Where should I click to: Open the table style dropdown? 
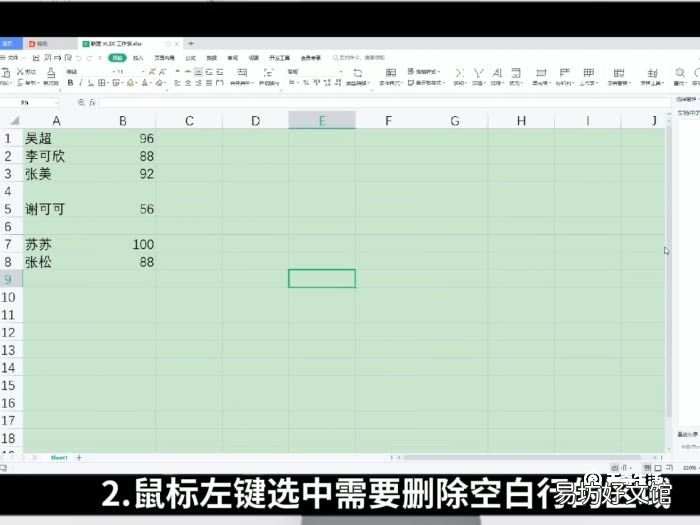click(424, 71)
